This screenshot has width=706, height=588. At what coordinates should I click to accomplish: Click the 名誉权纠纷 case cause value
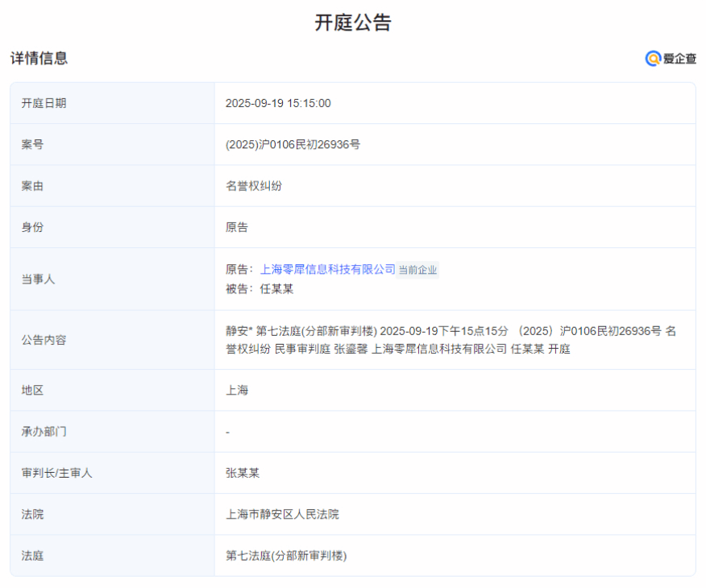254,186
